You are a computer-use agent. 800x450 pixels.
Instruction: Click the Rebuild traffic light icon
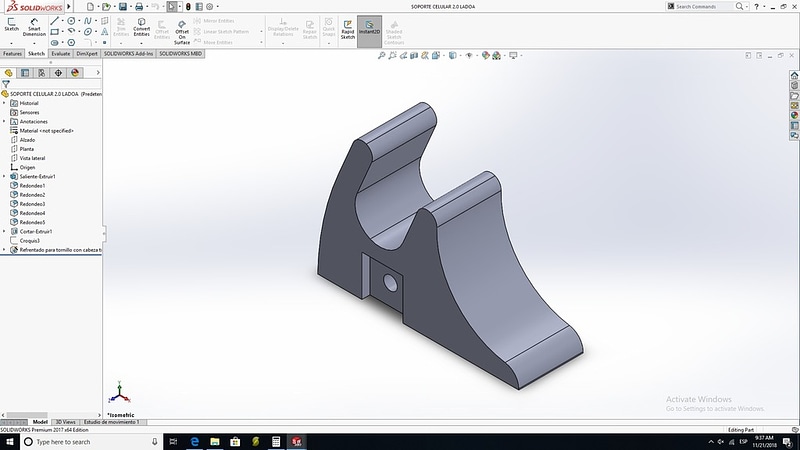(188, 7)
